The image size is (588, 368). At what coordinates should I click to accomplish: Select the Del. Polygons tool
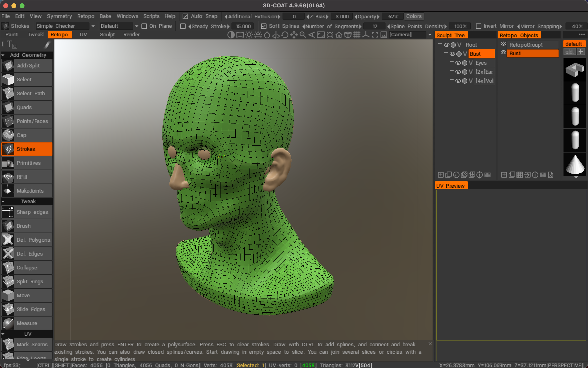[x=27, y=240]
